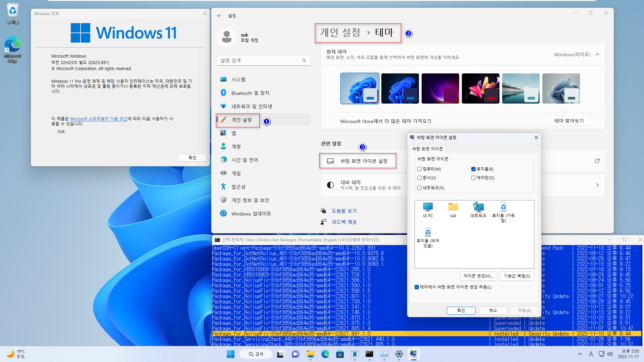This screenshot has height=362, width=644.
Task: Open Windows Update in sidebar
Action: pos(263,214)
